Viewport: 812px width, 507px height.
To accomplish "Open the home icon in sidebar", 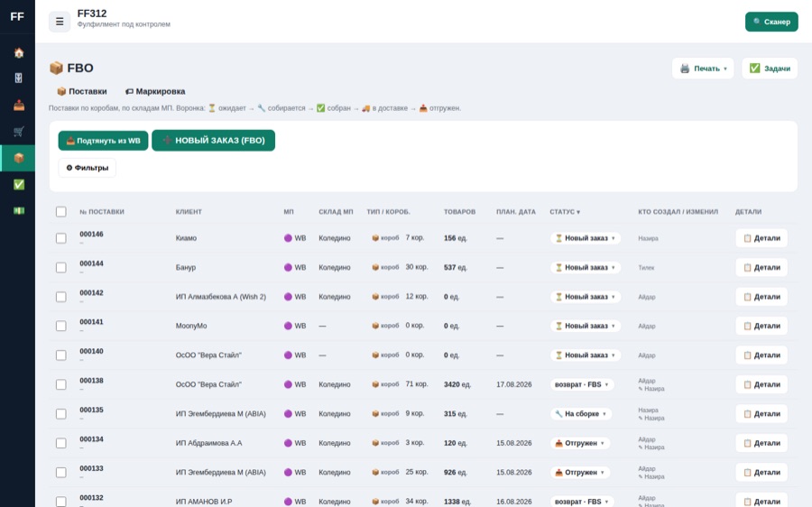I will pos(19,53).
